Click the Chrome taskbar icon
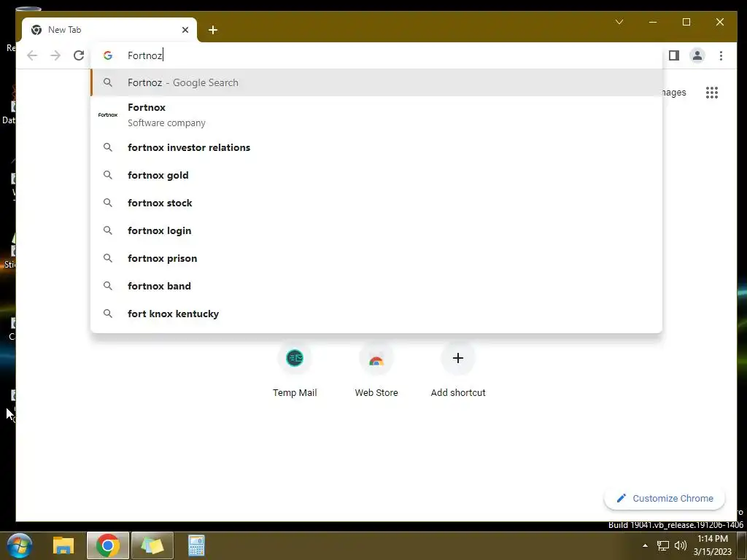 (108, 545)
